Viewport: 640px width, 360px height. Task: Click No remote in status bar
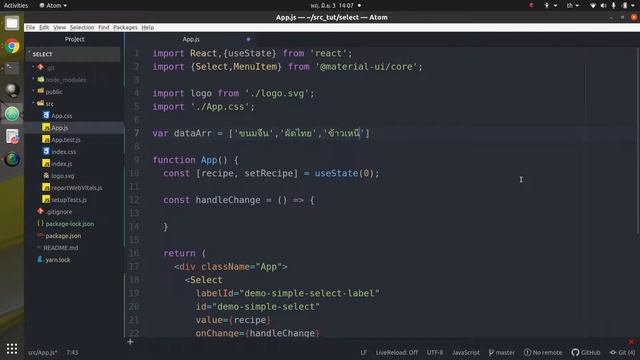click(543, 352)
